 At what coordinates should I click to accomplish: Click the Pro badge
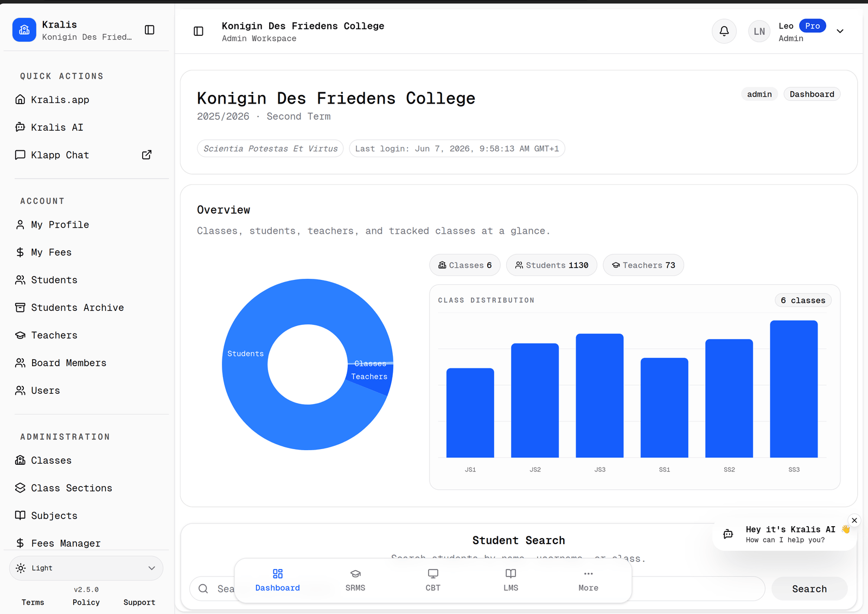(812, 26)
